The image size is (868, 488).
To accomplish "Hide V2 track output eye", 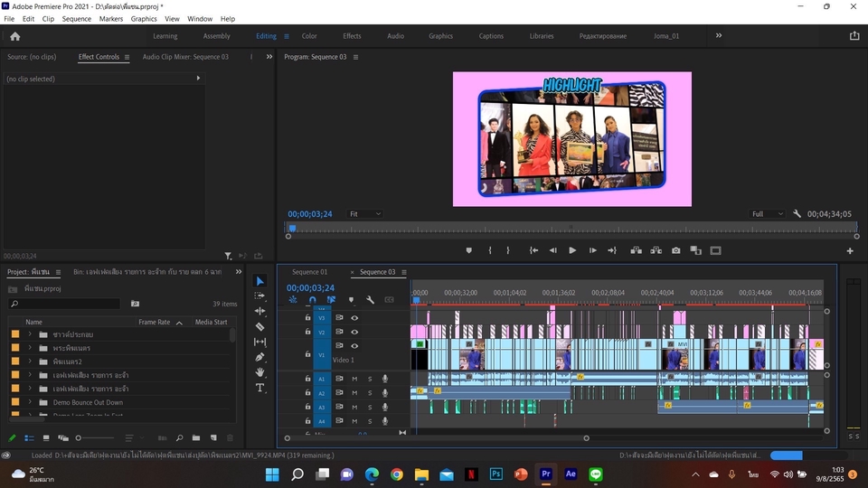I will click(354, 332).
